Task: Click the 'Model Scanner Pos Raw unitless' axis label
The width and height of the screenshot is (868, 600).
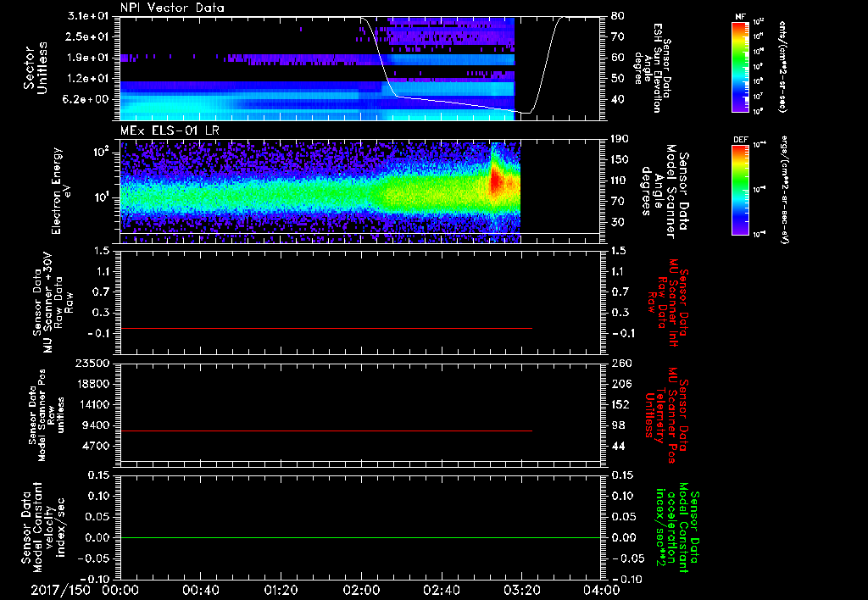Action: point(47,415)
